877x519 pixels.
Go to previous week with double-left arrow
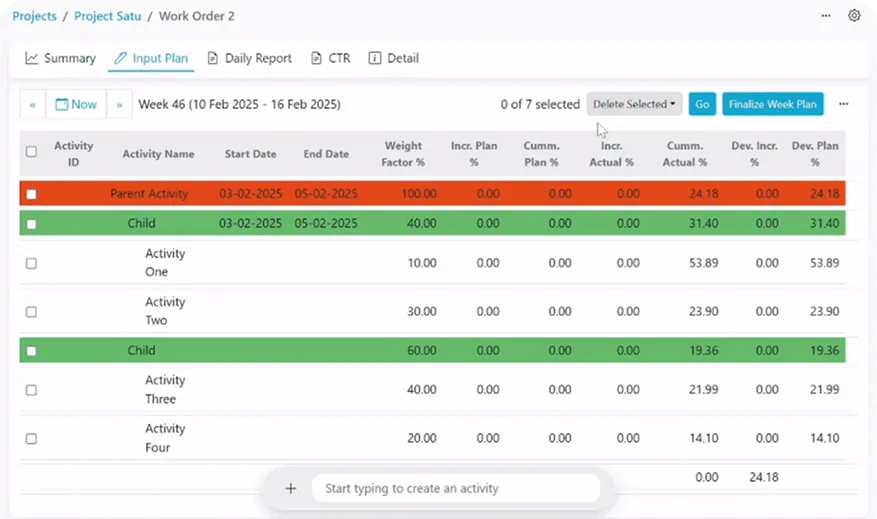(x=33, y=105)
